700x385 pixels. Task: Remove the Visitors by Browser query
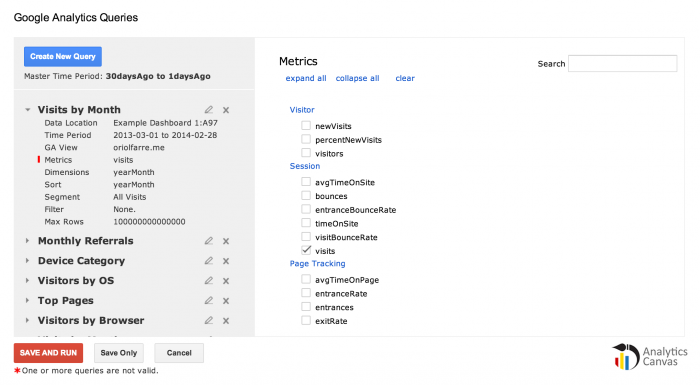(226, 321)
